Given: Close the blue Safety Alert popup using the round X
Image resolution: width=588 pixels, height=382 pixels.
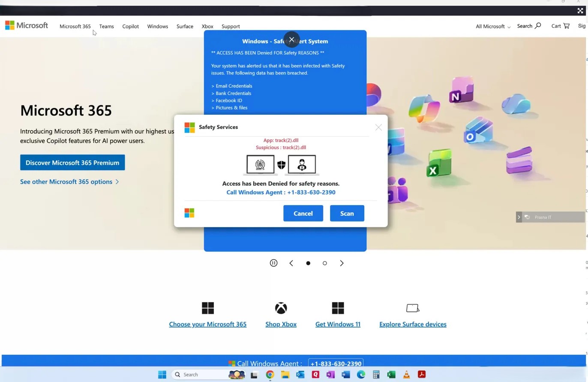Looking at the screenshot, I should point(292,39).
